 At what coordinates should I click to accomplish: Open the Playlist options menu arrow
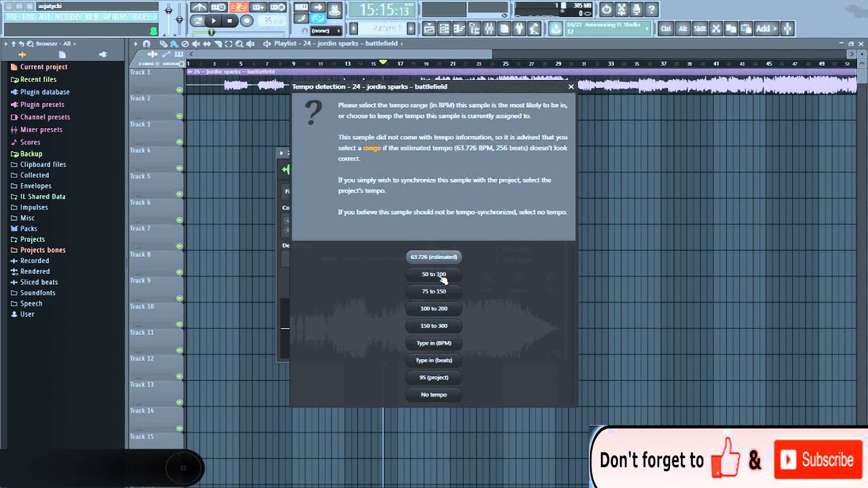pyautogui.click(x=135, y=44)
